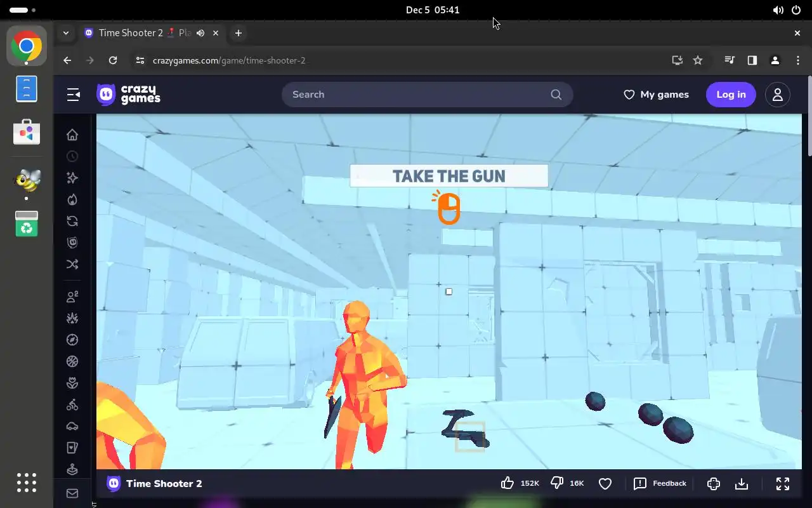Open My games list

click(656, 95)
